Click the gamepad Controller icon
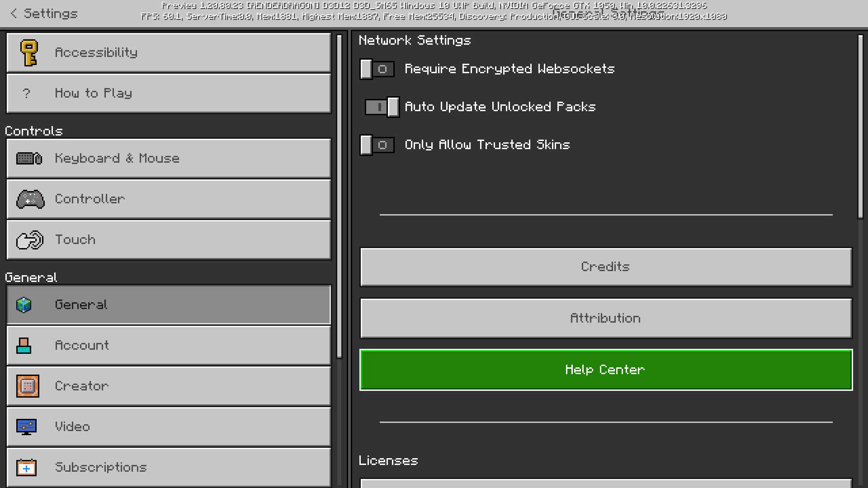Screen dimensions: 868x488 click(30, 199)
